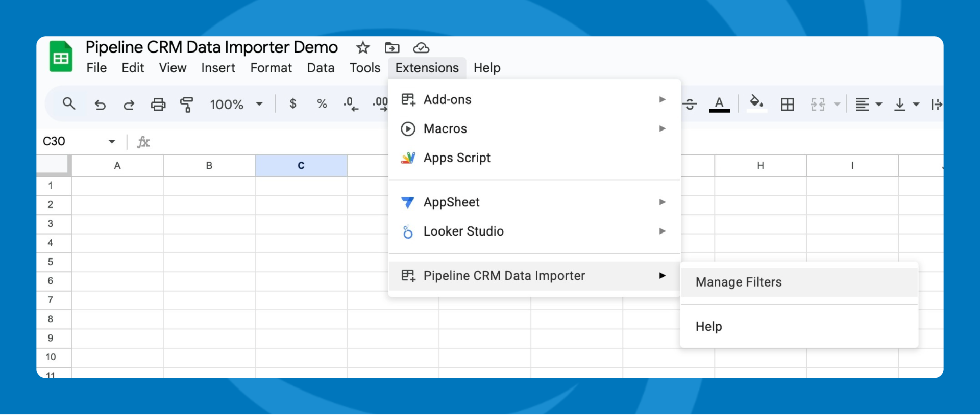Click the redo arrow icon
This screenshot has height=415, width=980.
(x=129, y=105)
